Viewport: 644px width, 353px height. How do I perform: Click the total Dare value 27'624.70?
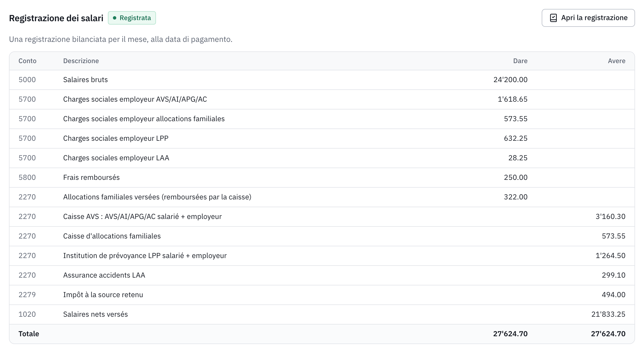pos(510,334)
